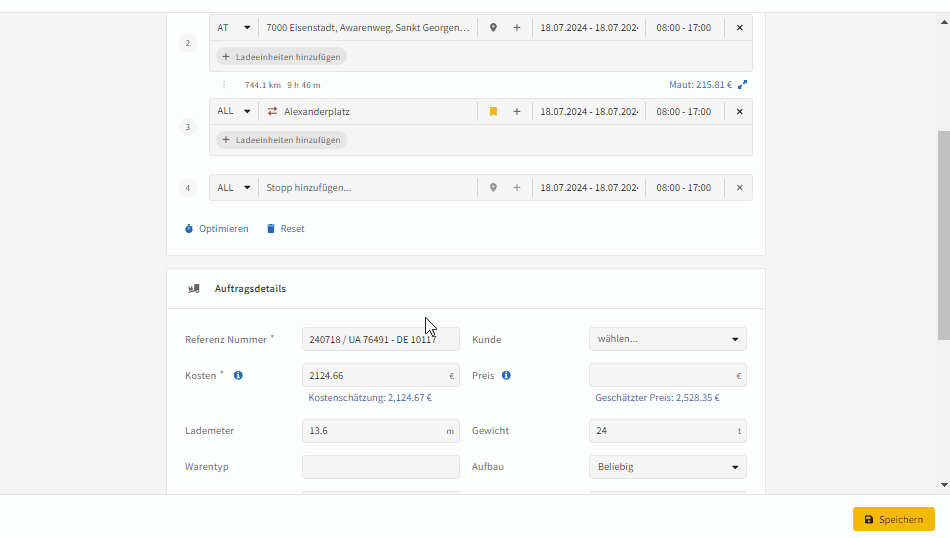Image resolution: width=950 pixels, height=538 pixels.
Task: Open the ALL country dropdown for Alexanderplatz
Action: (x=234, y=111)
